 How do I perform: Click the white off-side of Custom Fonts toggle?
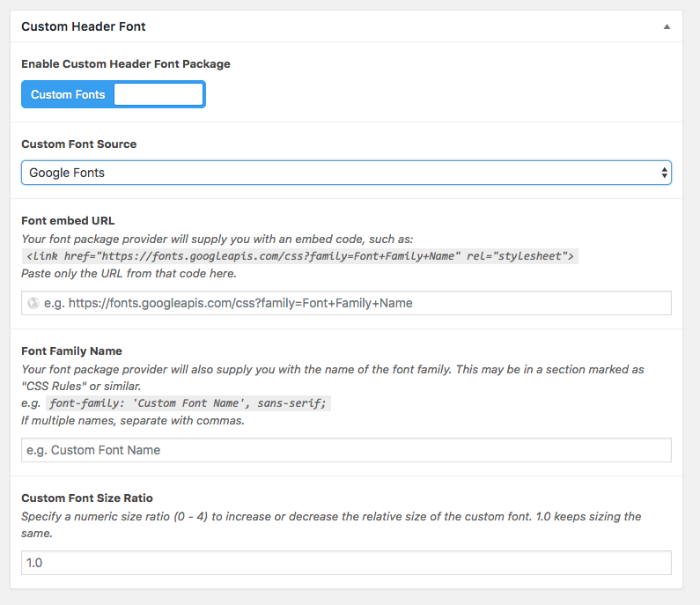(158, 94)
